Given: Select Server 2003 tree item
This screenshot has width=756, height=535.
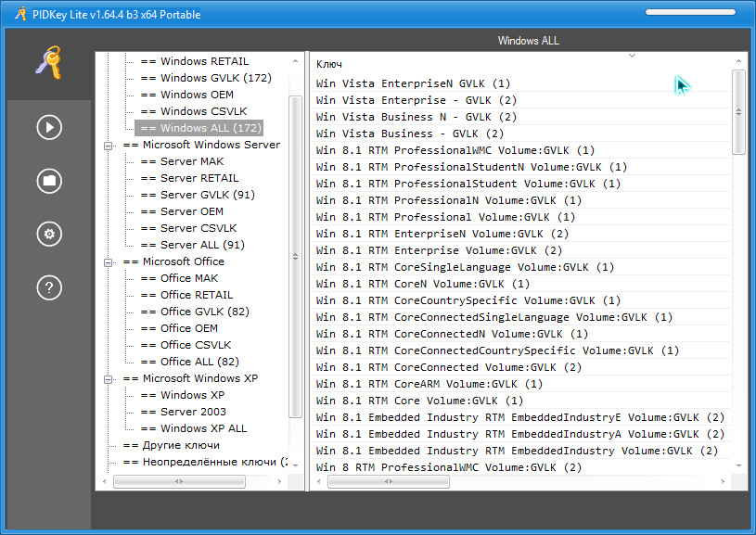Looking at the screenshot, I should click(x=184, y=412).
